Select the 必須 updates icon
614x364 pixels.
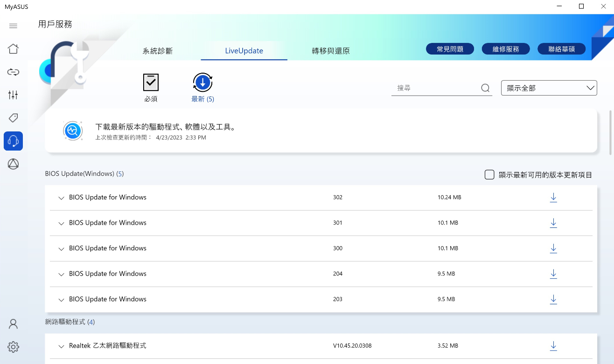pyautogui.click(x=151, y=82)
